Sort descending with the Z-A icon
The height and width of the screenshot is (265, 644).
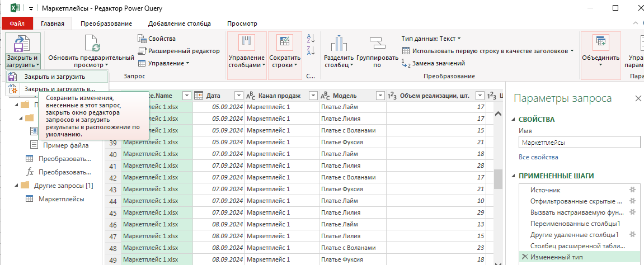pos(311,51)
